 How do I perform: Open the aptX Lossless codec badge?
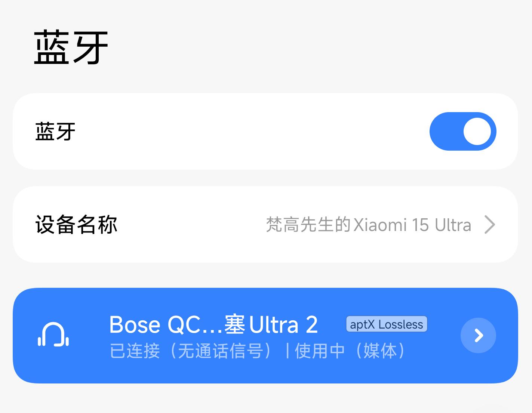coord(386,324)
